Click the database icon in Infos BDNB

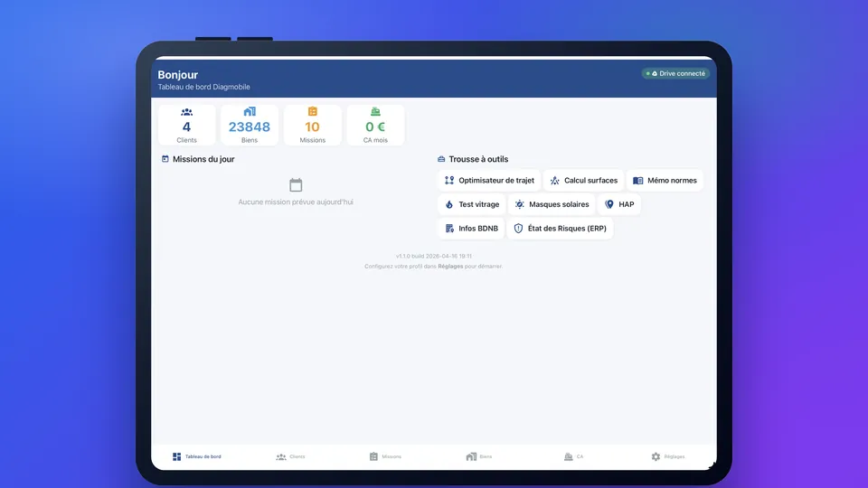click(449, 228)
